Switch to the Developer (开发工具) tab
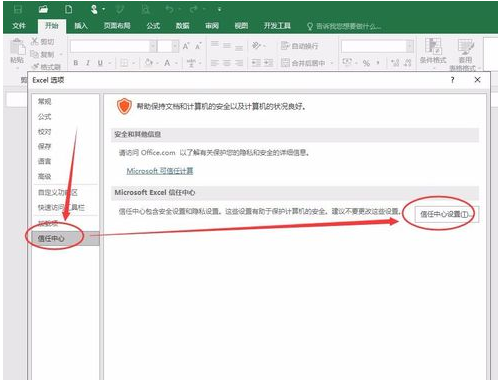This screenshot has height=380, width=498. pyautogui.click(x=277, y=26)
